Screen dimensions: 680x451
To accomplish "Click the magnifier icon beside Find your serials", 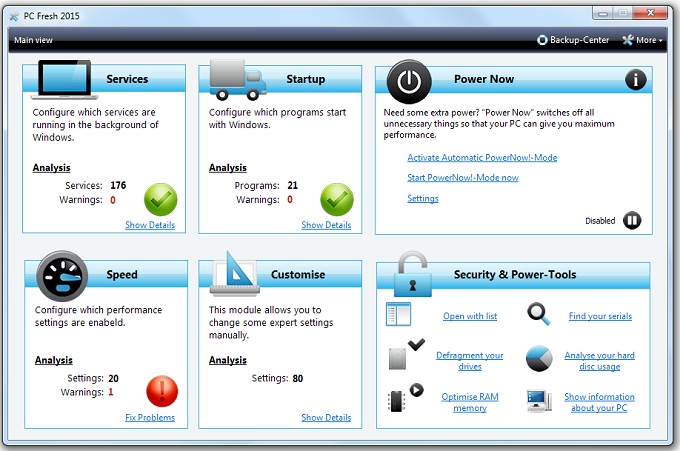I will (x=539, y=315).
